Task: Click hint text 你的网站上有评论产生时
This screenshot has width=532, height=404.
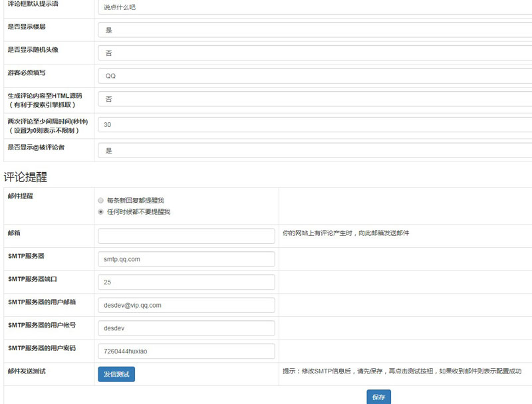Action: [346, 233]
